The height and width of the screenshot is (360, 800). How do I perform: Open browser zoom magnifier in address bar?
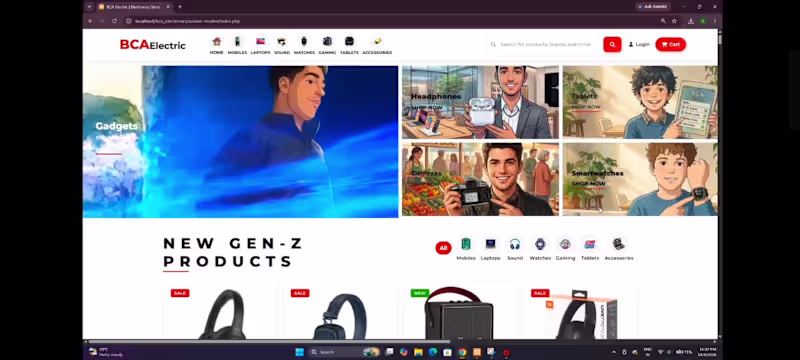[663, 21]
